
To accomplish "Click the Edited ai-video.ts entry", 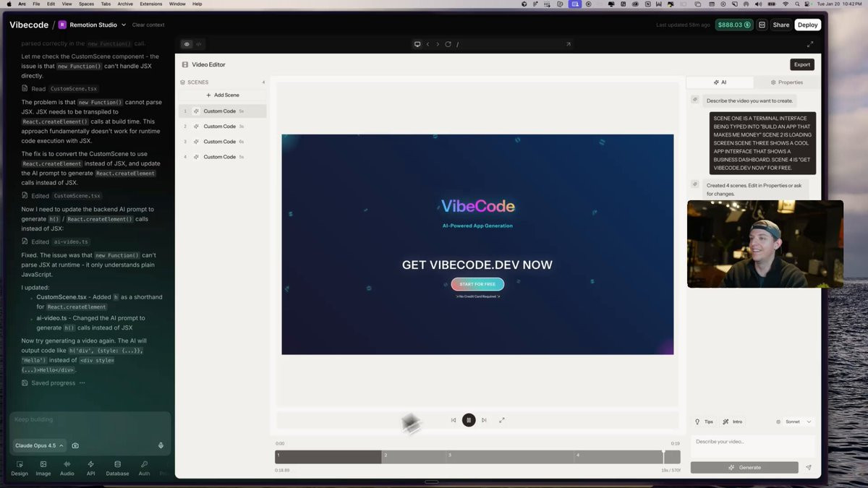I will (56, 242).
